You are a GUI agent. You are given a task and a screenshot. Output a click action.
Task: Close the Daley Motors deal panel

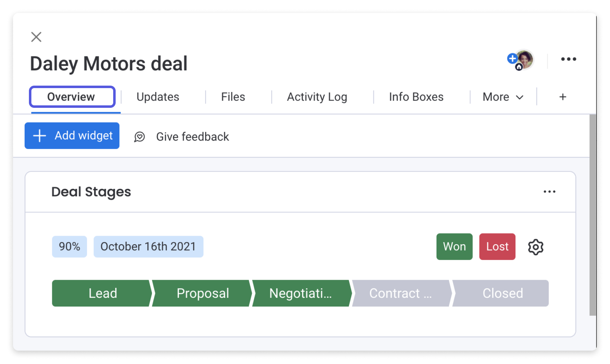pos(36,37)
